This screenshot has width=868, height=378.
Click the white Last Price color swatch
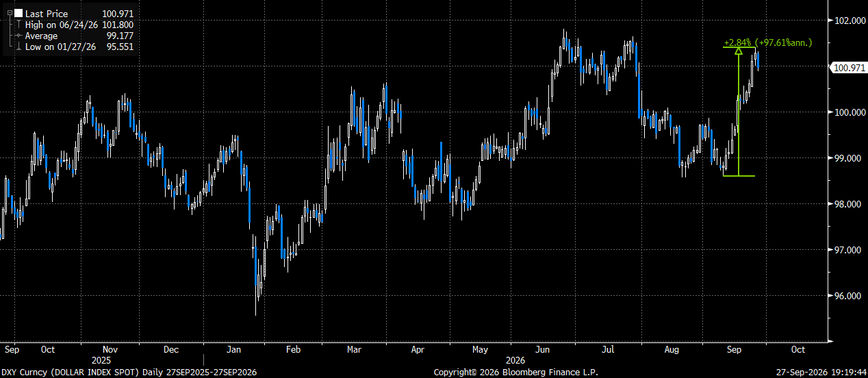tap(18, 14)
